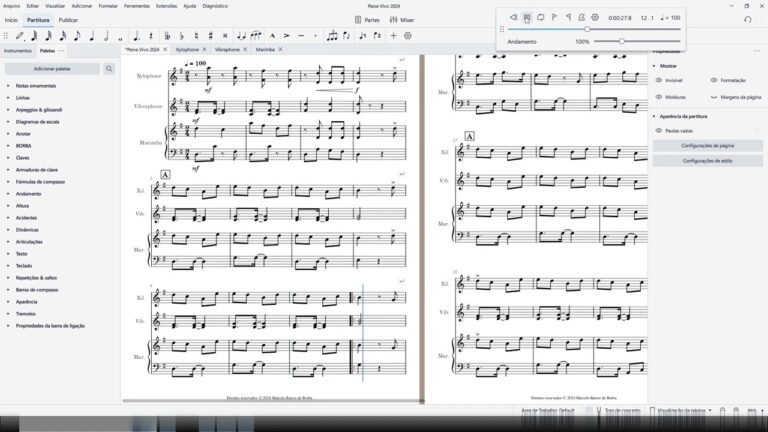
Task: Click the search palettes magnifier icon
Action: click(x=109, y=69)
